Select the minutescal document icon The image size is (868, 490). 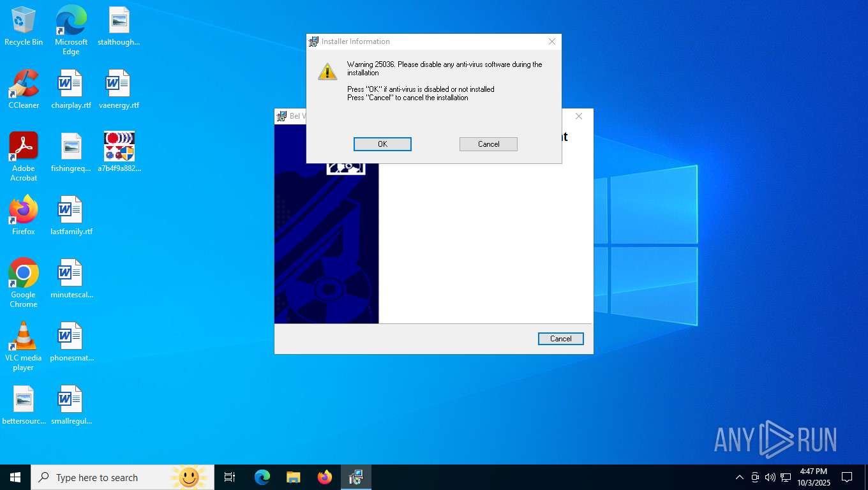pyautogui.click(x=71, y=279)
